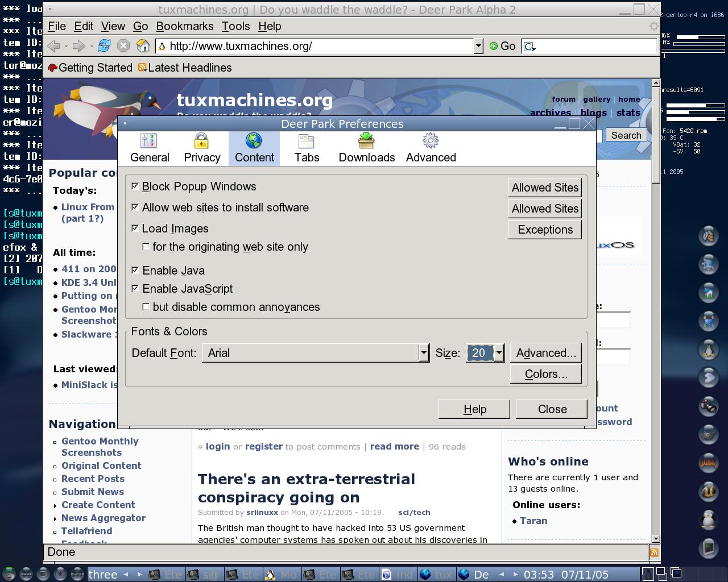
Task: Expand the URL bar history dropdown
Action: point(478,46)
